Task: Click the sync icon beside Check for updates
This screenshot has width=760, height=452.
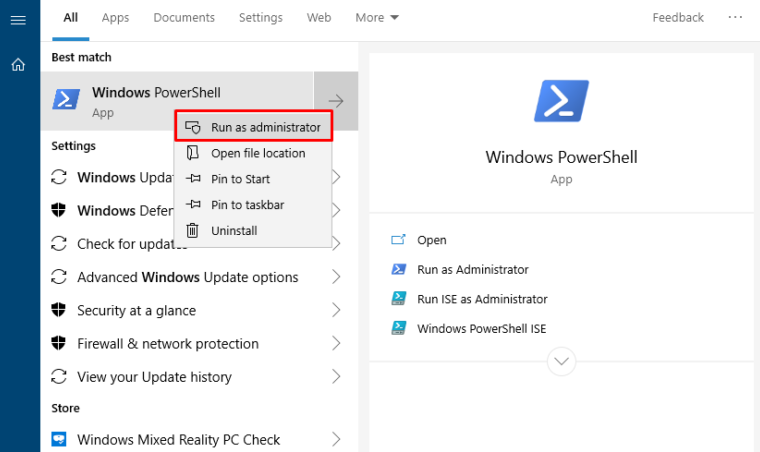Action: 59,244
